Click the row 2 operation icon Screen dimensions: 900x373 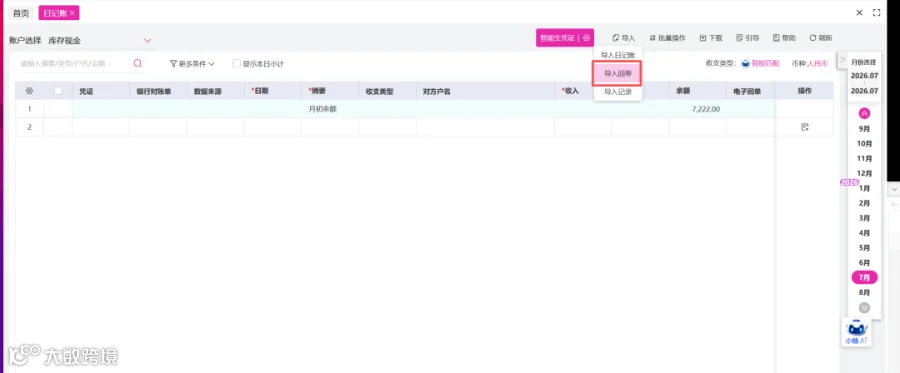804,127
